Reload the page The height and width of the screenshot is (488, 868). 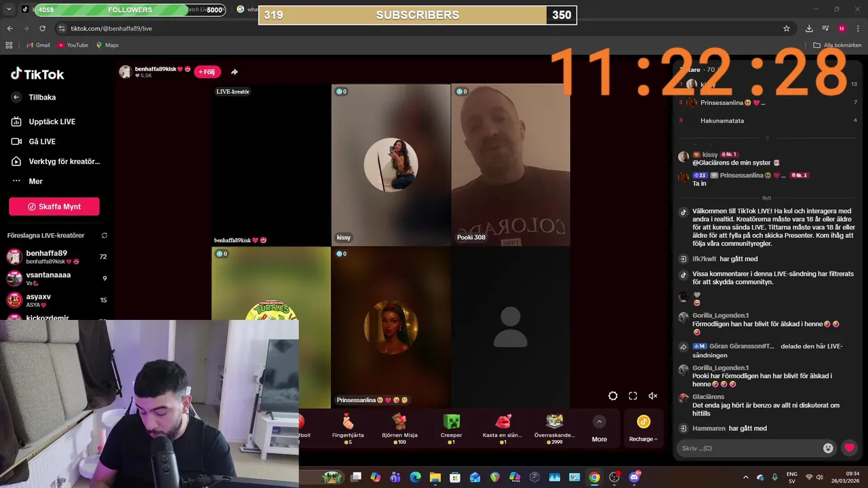(x=42, y=28)
